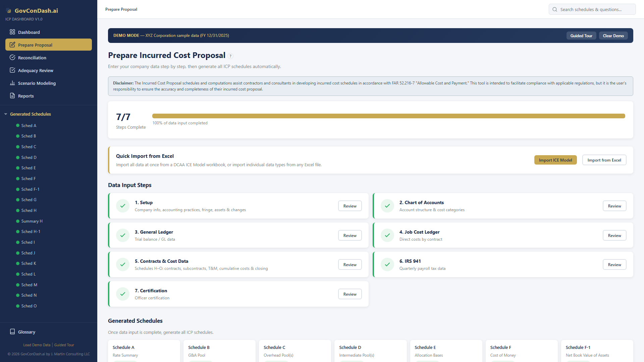Open Scenario Modeling chart icon

(x=12, y=83)
